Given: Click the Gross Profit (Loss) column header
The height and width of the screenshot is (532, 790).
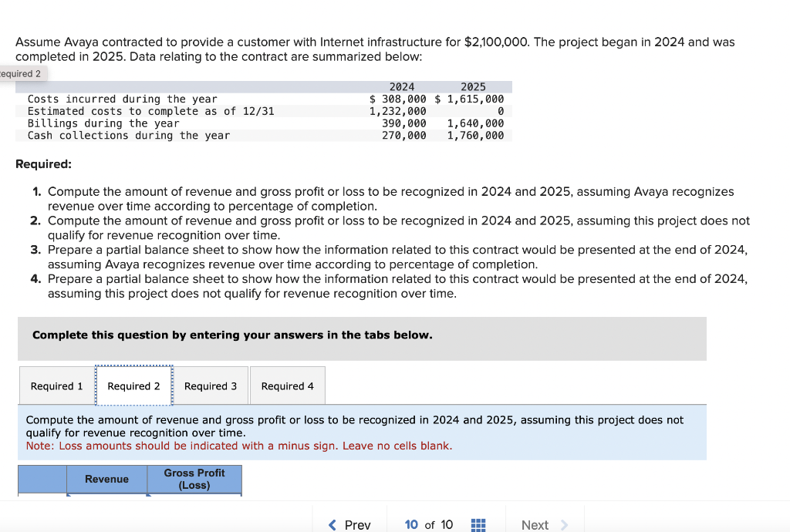Looking at the screenshot, I should 194,479.
